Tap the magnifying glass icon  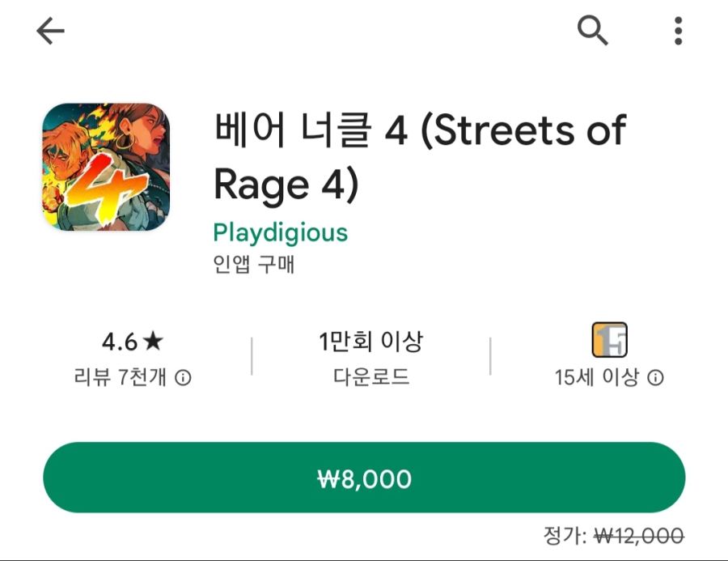[595, 30]
